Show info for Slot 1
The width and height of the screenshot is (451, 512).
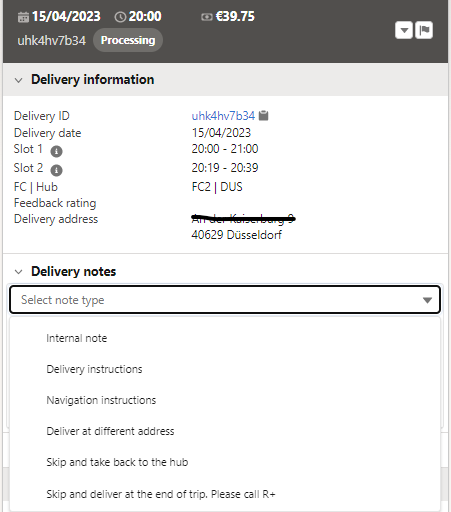tap(56, 151)
